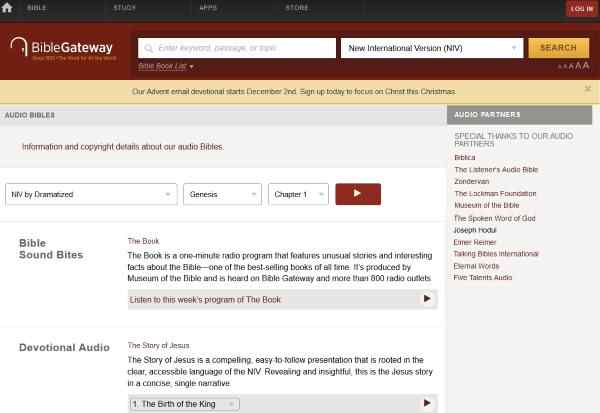Open Talking Bibles International link
Viewport: 600px width, 413px height.
pos(496,254)
